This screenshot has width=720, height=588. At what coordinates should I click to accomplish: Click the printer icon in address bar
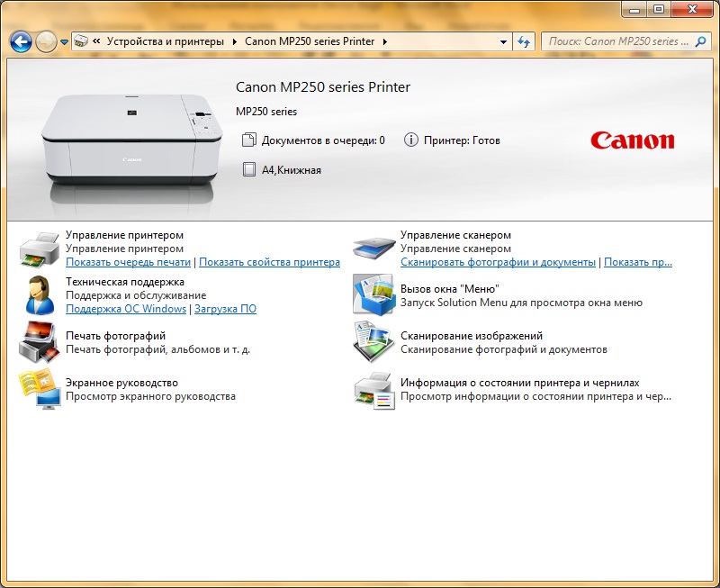pos(81,41)
